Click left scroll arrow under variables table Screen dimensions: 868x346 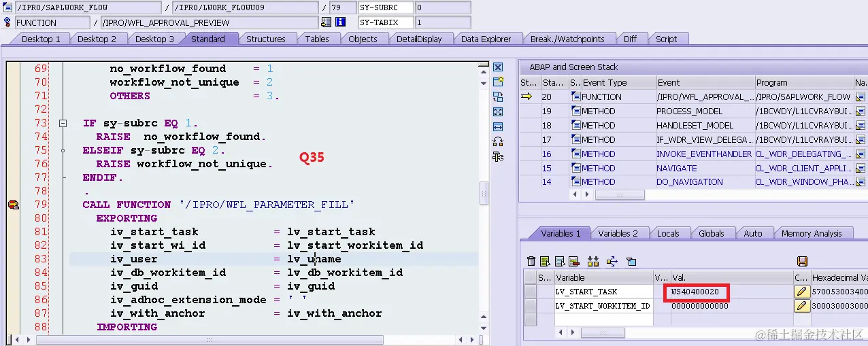pyautogui.click(x=561, y=333)
